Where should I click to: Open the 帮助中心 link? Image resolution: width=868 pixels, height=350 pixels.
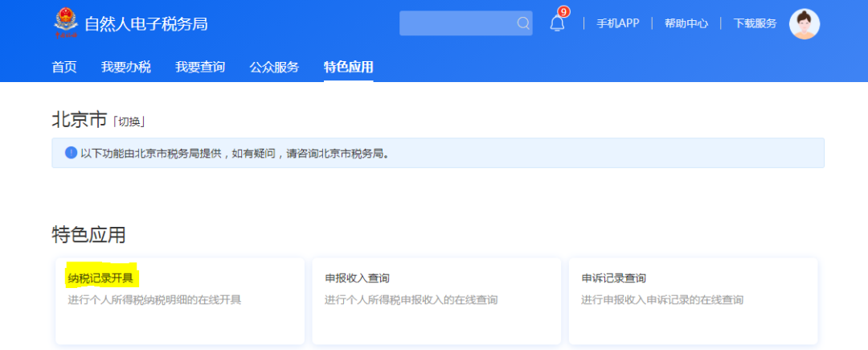[x=686, y=23]
